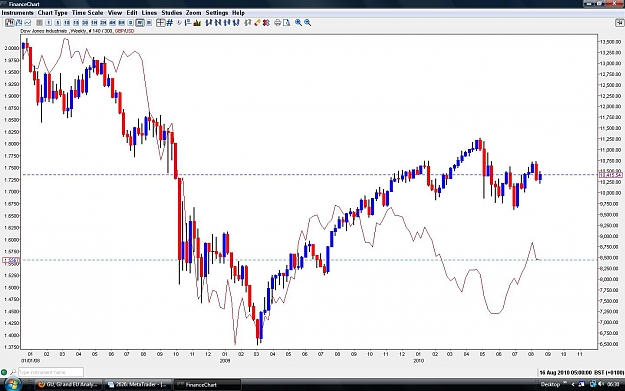This screenshot has height=391, width=625.
Task: Open the Chart Type menu
Action: [52, 13]
